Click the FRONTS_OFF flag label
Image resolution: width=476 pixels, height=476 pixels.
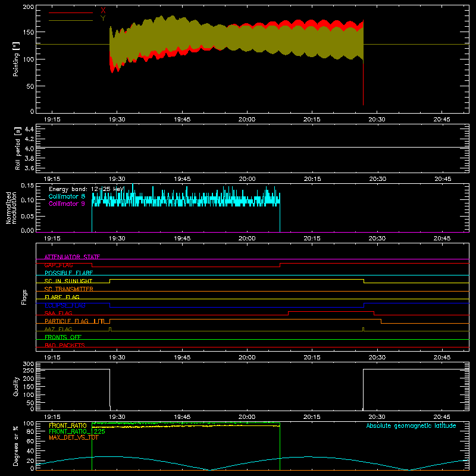coord(63,337)
